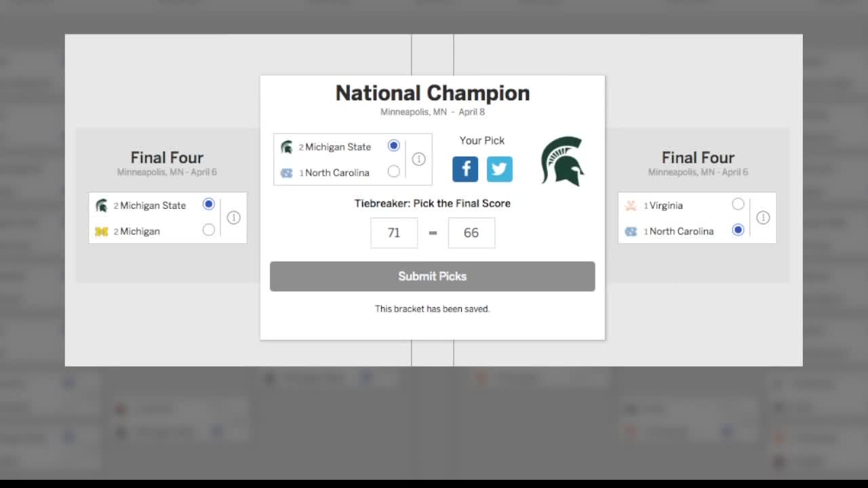Click the info icon next to the right Final Four matchup
Screen dimensions: 868x488
tap(764, 218)
